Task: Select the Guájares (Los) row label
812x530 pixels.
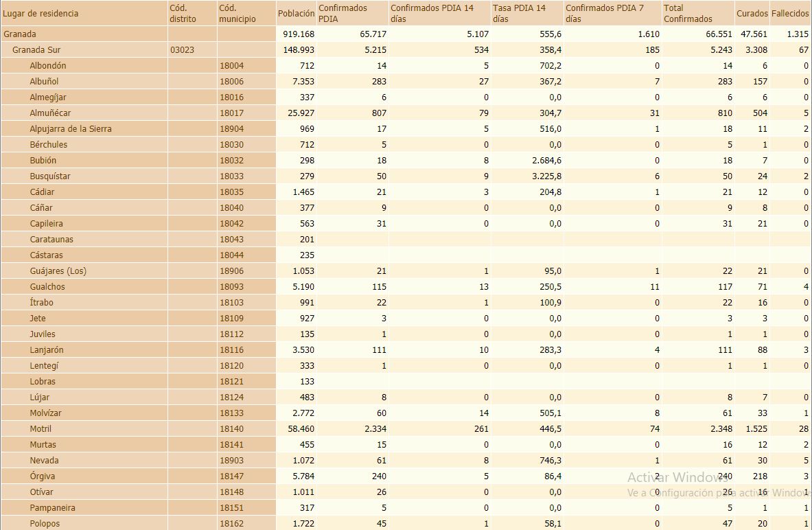Action: (x=58, y=271)
